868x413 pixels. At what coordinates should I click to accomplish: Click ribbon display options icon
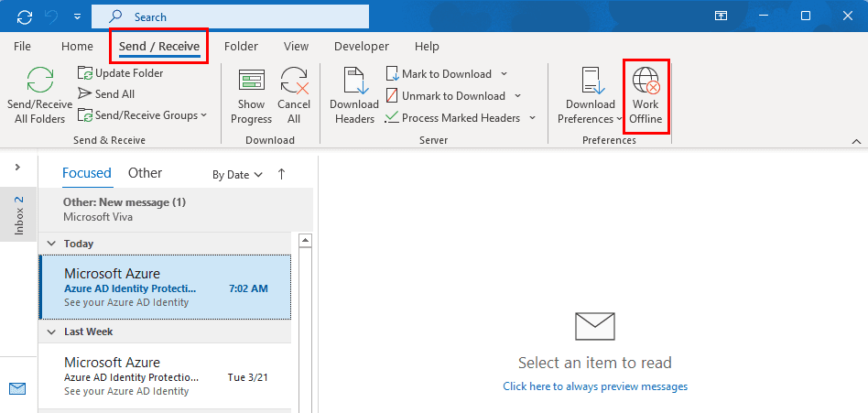721,16
